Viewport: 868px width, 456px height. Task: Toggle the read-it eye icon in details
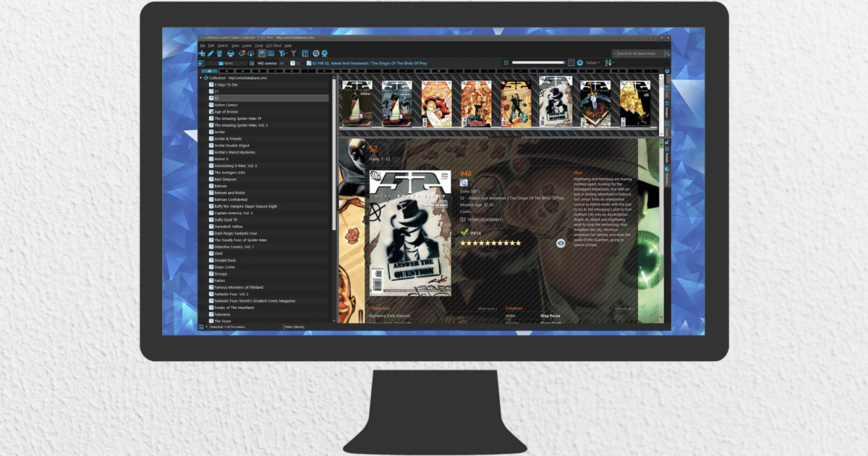point(561,243)
